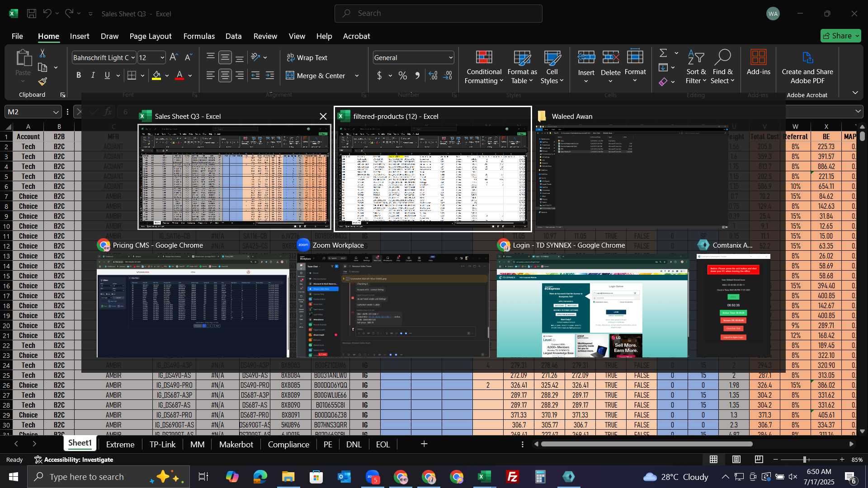Click the Copy icon in Clipboard
The height and width of the screenshot is (488, 868).
coord(42,67)
